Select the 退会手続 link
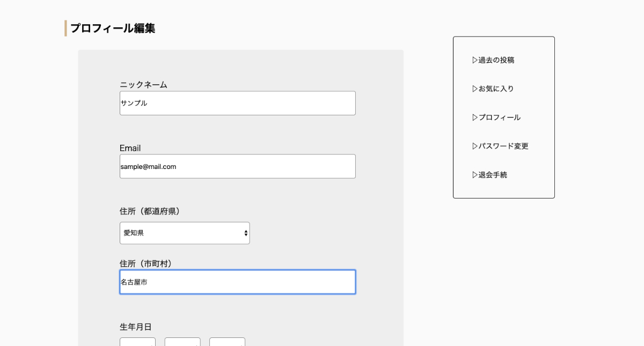The height and width of the screenshot is (346, 644). click(x=493, y=175)
